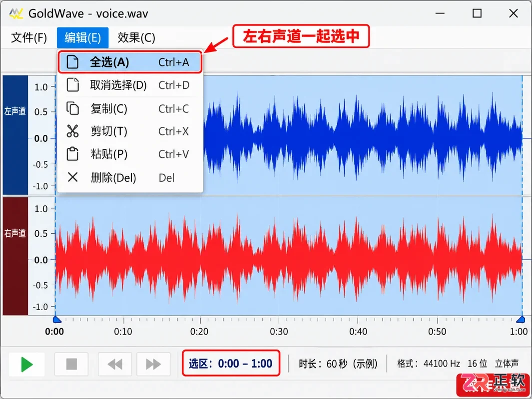Choose 删除(Del) menu entry
This screenshot has width=532, height=399.
[130, 177]
